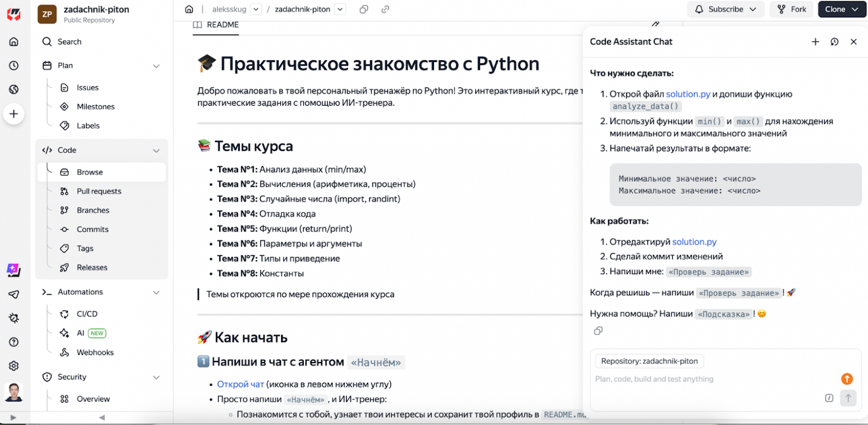
Task: Open Explore via the globe icon
Action: (14, 89)
